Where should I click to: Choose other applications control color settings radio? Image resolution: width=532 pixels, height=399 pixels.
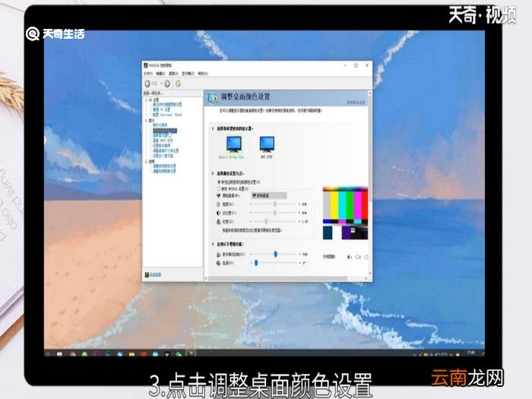(x=219, y=182)
